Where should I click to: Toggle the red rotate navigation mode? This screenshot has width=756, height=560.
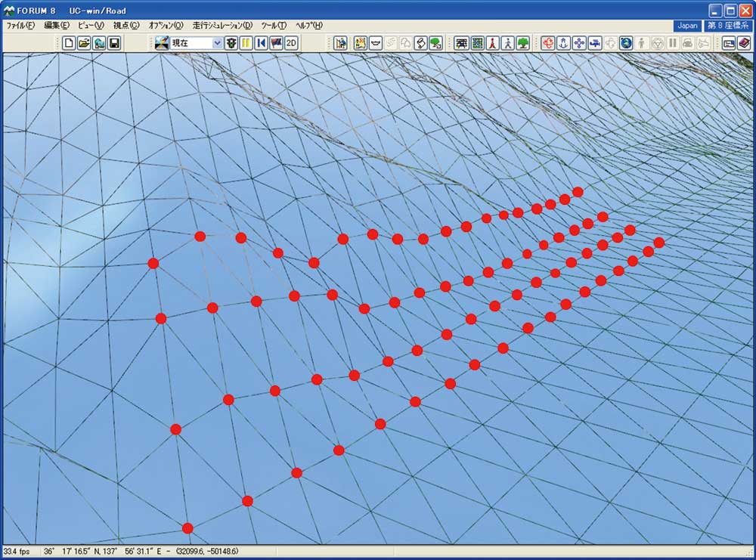click(547, 43)
